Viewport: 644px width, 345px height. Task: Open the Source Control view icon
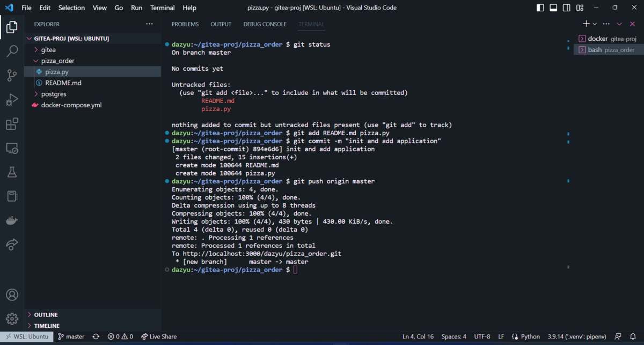(12, 75)
